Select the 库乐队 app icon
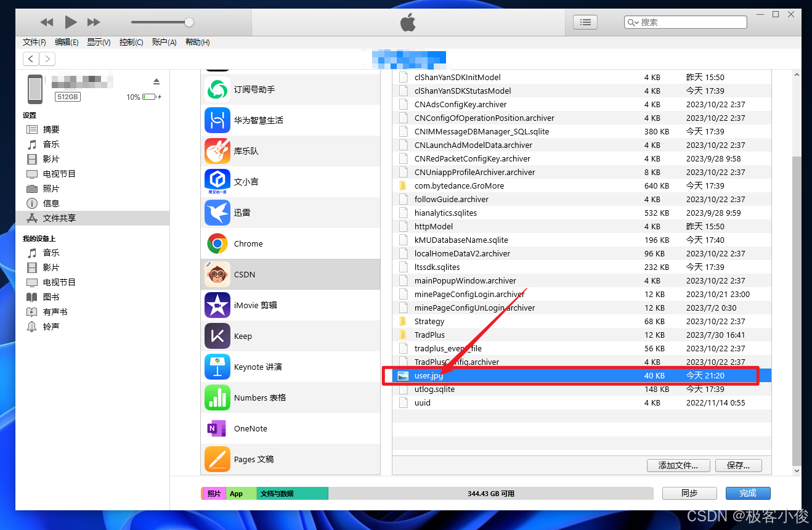Screen dimensions: 812x530 pos(217,151)
